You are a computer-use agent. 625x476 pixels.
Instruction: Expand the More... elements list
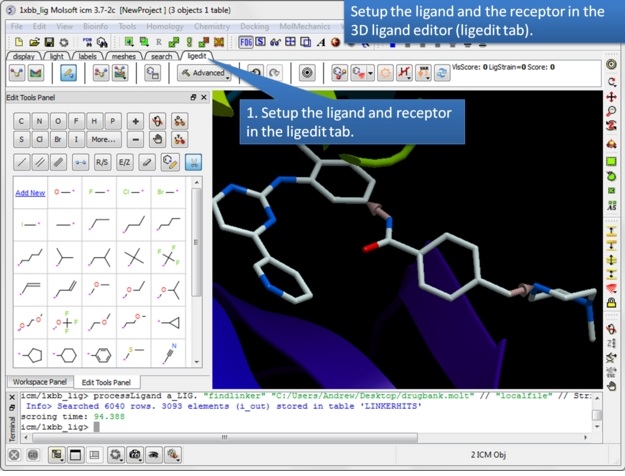(x=103, y=140)
